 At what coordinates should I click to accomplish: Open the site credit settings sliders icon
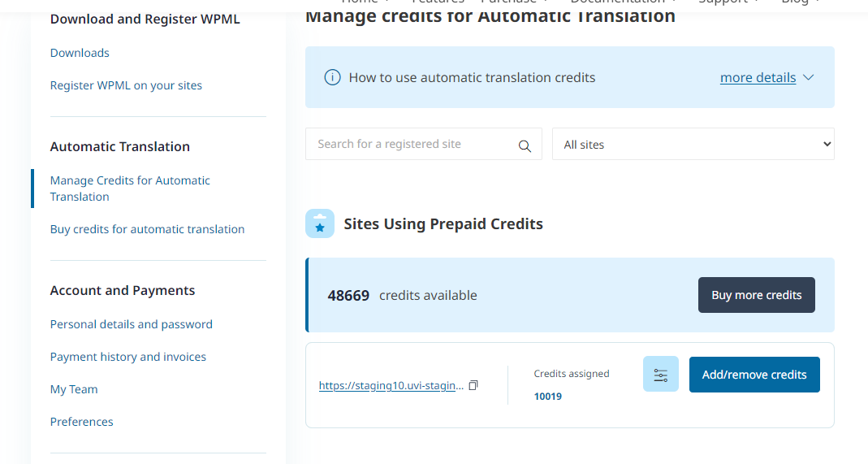point(660,375)
